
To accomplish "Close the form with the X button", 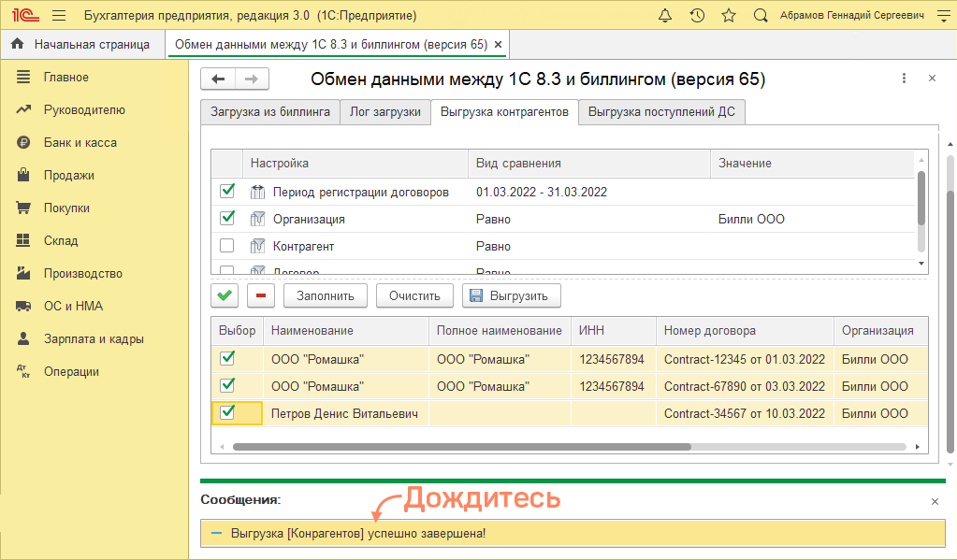I will point(932,79).
